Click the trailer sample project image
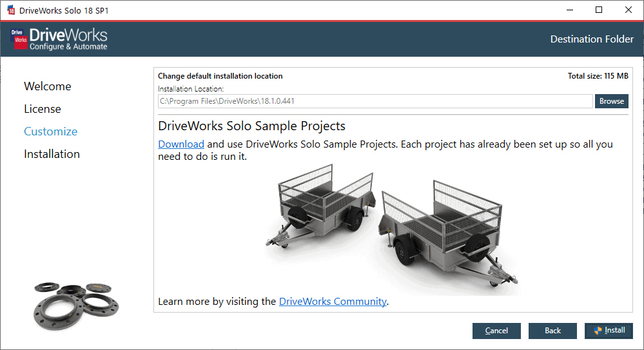The height and width of the screenshot is (350, 644). [x=392, y=228]
